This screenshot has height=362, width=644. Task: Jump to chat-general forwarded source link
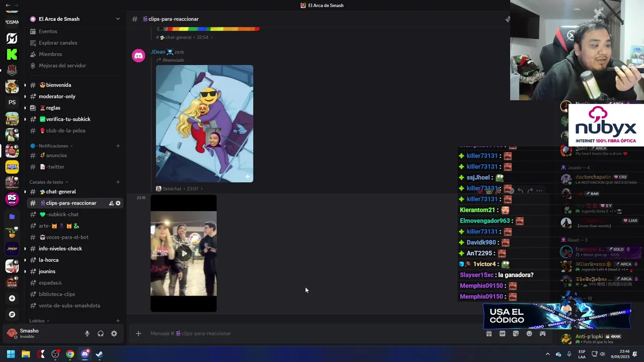click(x=184, y=37)
